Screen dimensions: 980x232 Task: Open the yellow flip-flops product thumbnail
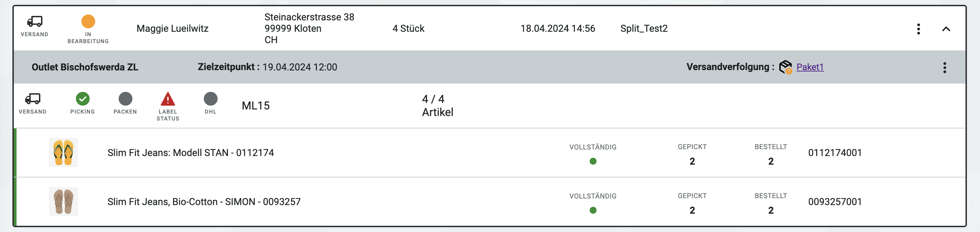63,153
